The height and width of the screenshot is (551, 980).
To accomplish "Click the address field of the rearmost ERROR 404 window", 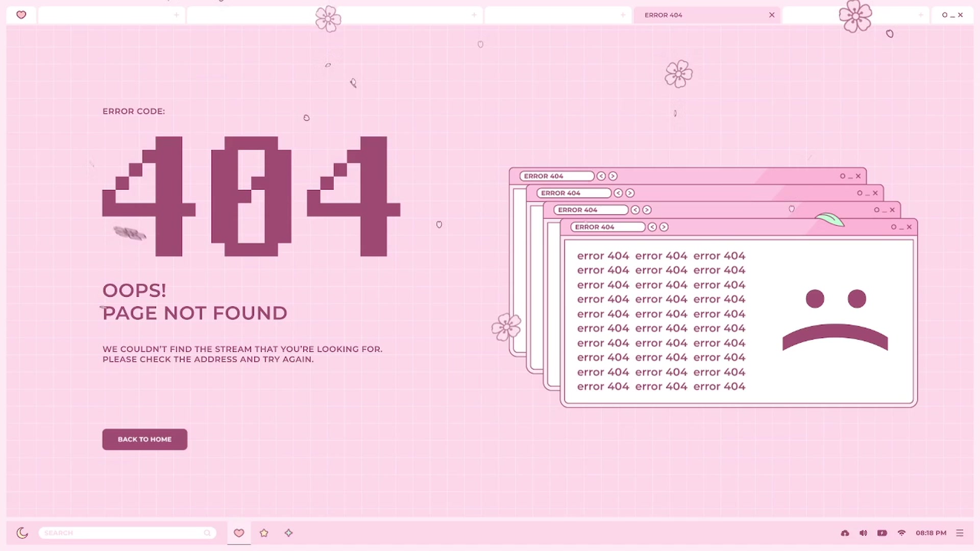I will click(x=556, y=176).
